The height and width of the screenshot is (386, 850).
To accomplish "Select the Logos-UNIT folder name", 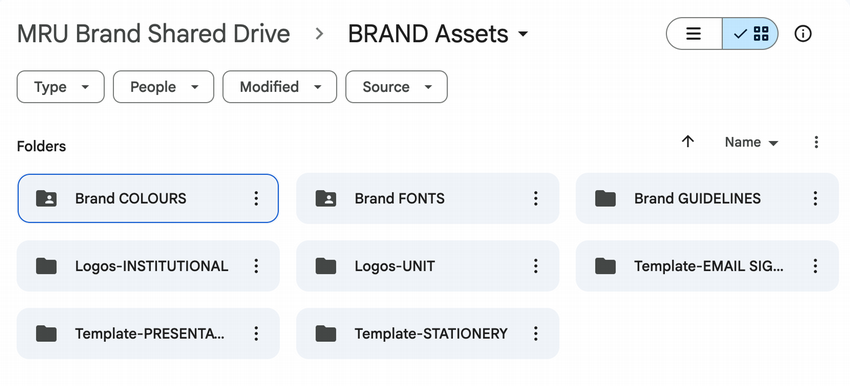I will click(395, 266).
